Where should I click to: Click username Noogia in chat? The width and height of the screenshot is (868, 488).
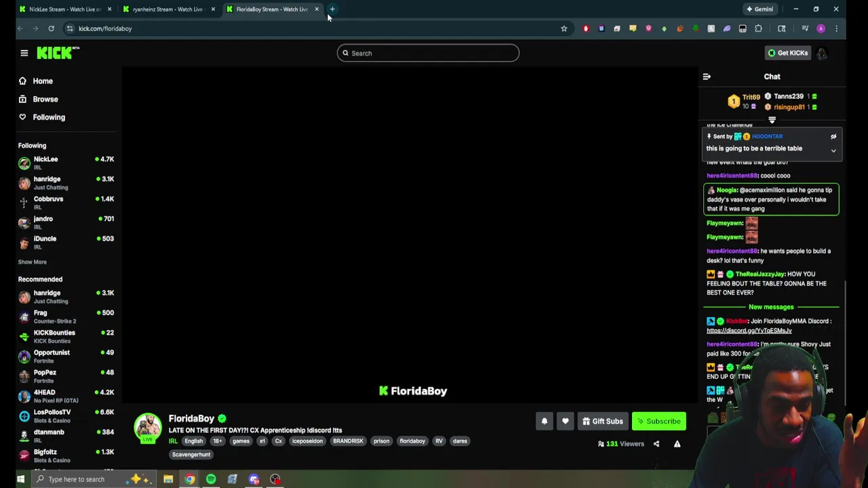[x=726, y=190]
